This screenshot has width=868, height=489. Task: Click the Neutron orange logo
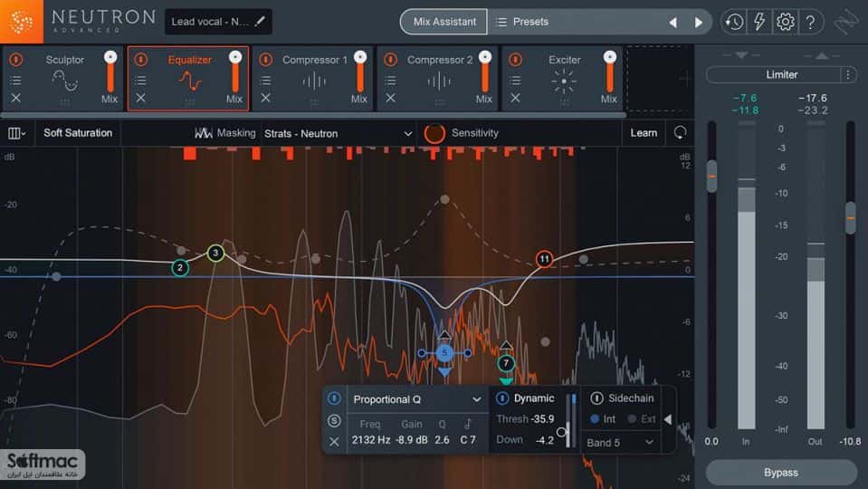[x=22, y=22]
